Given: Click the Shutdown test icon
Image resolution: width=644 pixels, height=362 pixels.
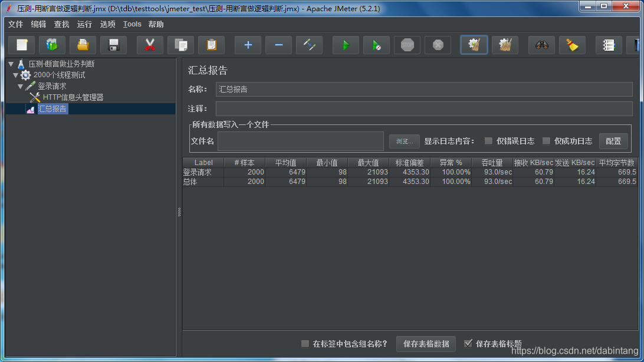Looking at the screenshot, I should pyautogui.click(x=438, y=45).
